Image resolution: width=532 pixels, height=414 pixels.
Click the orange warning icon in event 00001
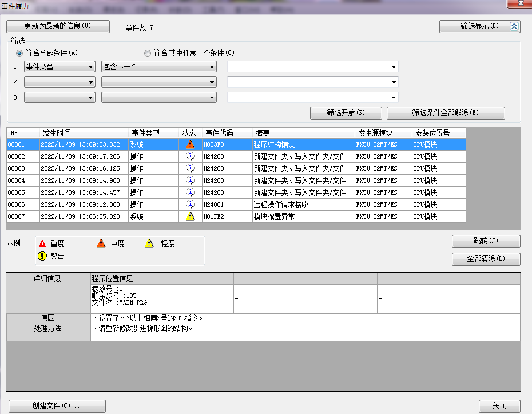(x=190, y=144)
